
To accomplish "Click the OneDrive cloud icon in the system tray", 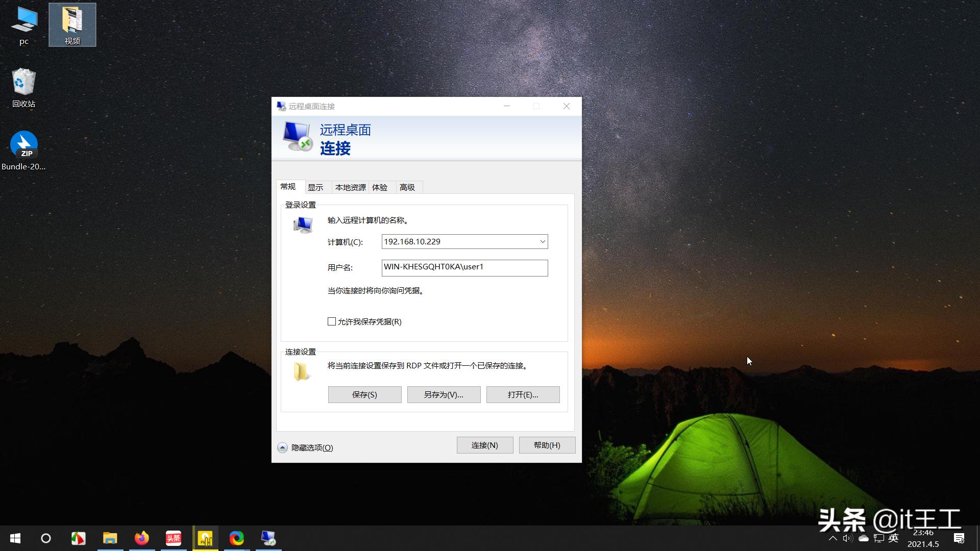I will [x=863, y=538].
